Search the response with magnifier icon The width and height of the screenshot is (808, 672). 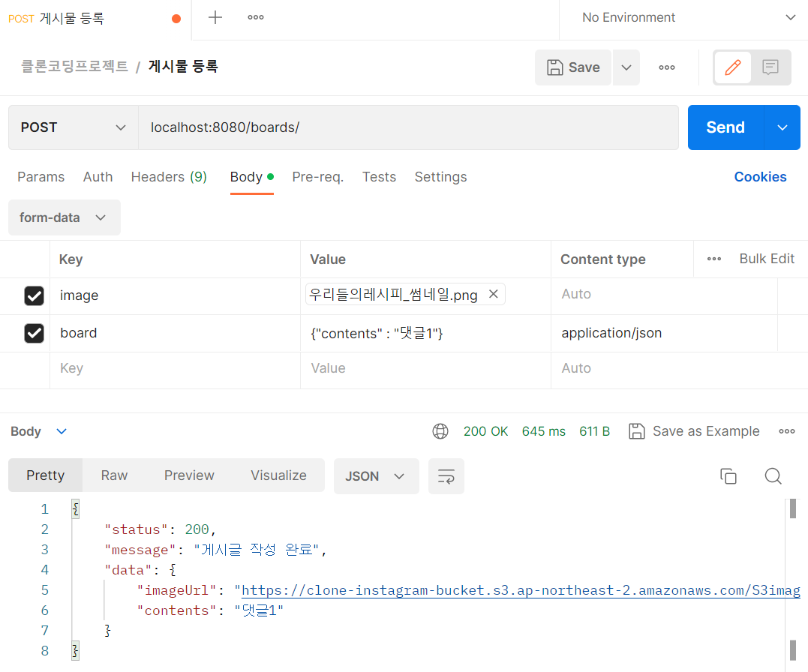point(773,475)
